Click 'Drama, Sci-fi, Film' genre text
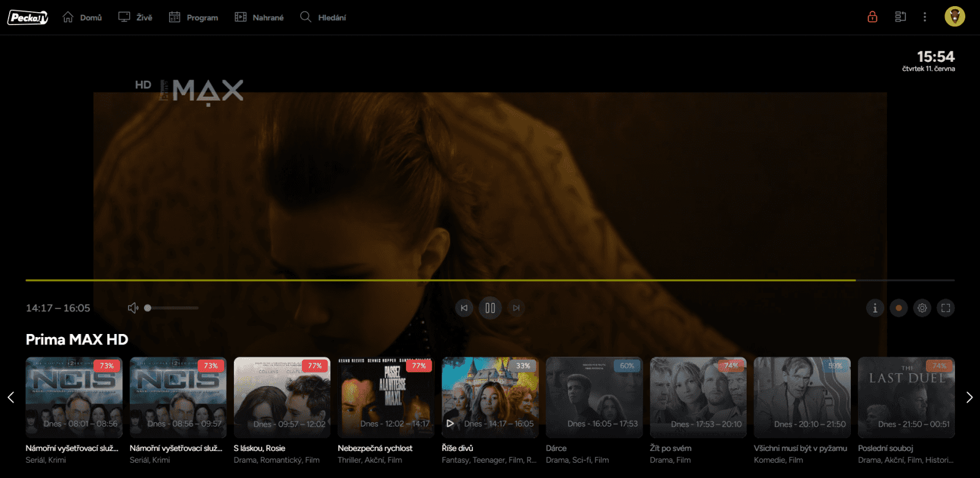This screenshot has width=980, height=478. coord(578,460)
